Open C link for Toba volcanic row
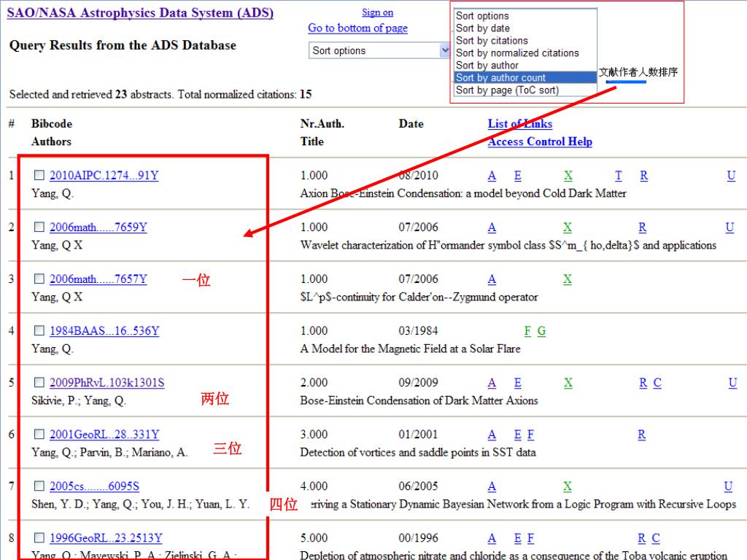This screenshot has height=560, width=747. click(x=656, y=538)
